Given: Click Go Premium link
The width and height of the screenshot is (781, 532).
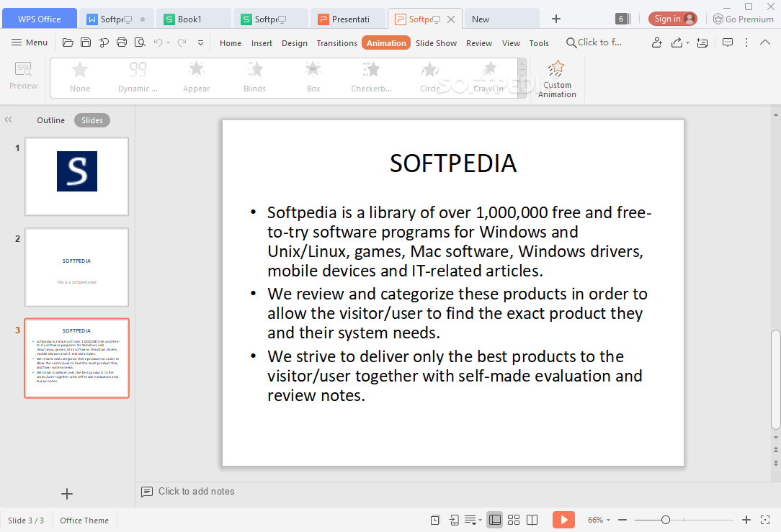Looking at the screenshot, I should 743,19.
